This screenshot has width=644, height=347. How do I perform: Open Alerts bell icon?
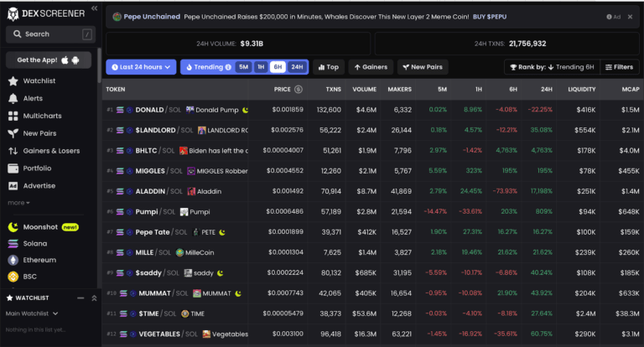click(x=13, y=99)
